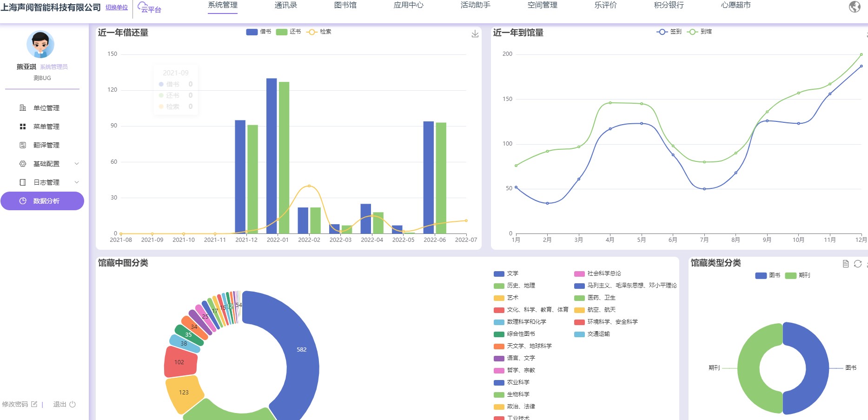Toggle 农业科学 legend item

[x=511, y=382]
